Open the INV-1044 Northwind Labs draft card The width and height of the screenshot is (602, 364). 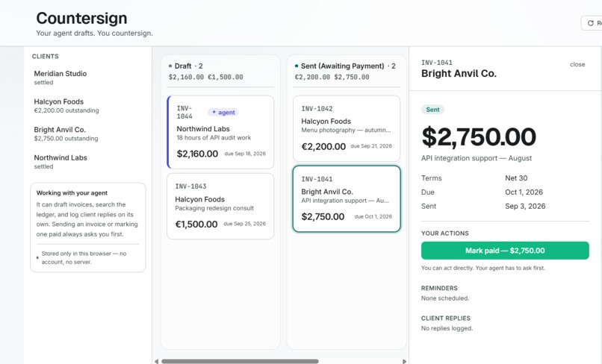221,132
